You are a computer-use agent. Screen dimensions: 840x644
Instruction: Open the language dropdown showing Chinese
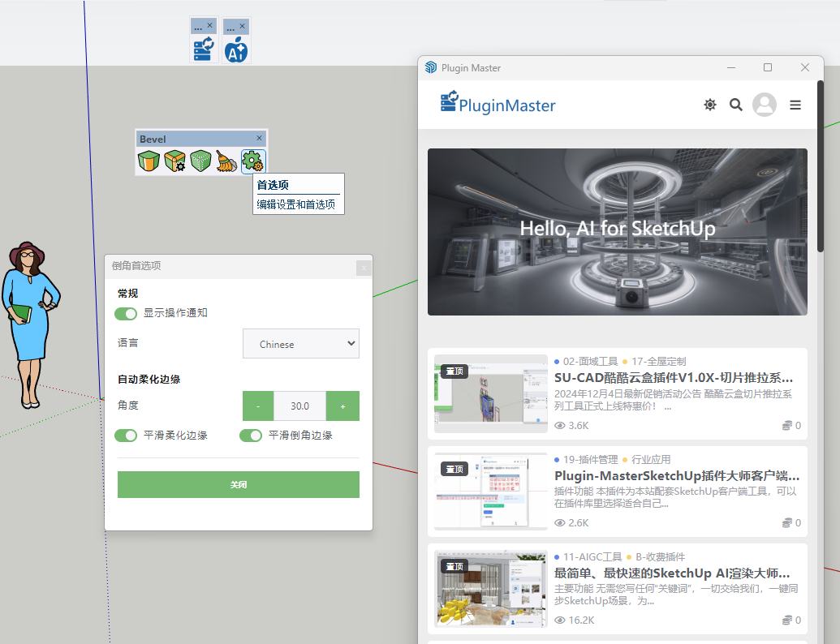301,344
